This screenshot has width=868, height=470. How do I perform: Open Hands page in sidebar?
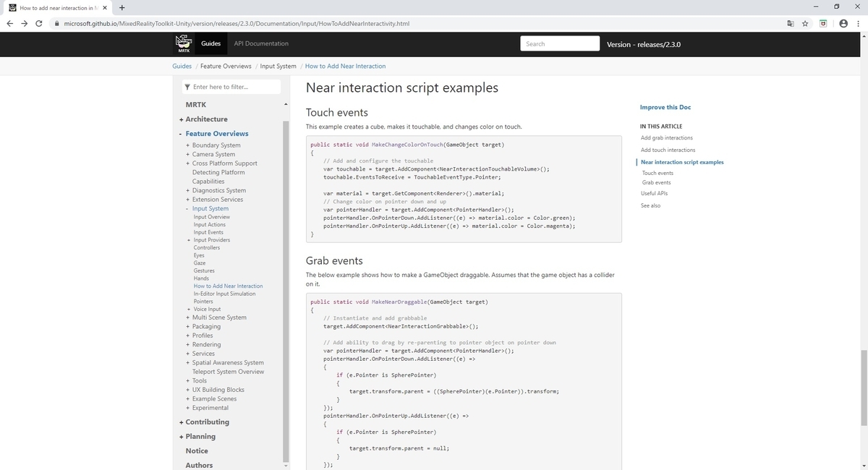click(x=201, y=278)
